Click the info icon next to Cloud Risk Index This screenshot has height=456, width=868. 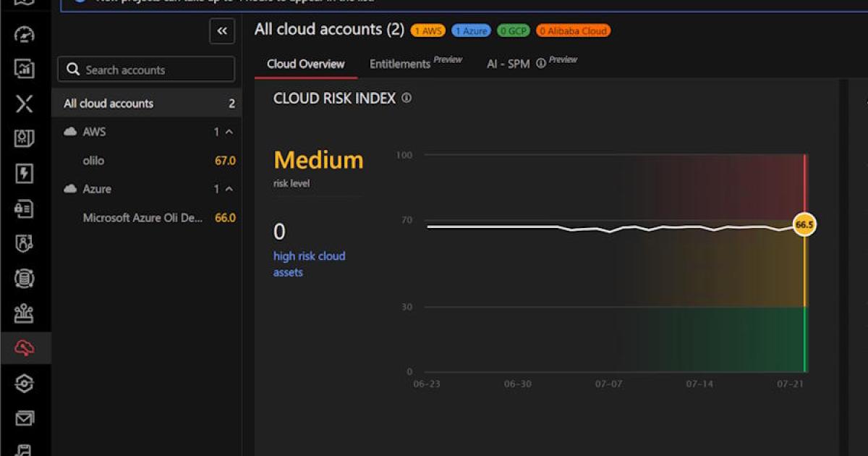pyautogui.click(x=407, y=98)
